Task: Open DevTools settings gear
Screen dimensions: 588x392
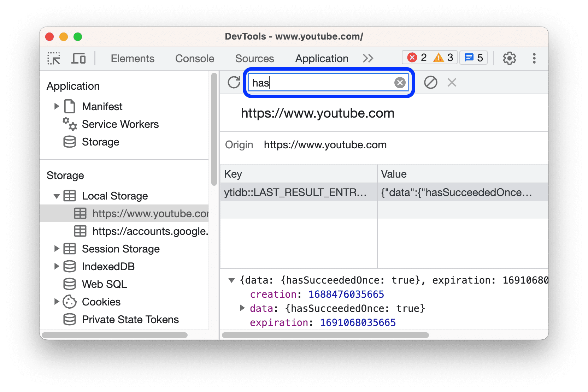Action: tap(509, 58)
